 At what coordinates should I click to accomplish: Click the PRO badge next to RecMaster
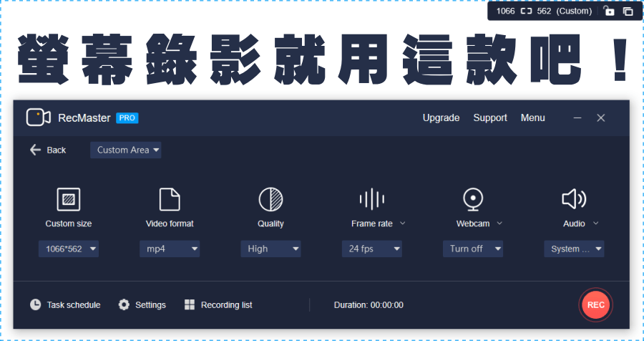pos(127,118)
